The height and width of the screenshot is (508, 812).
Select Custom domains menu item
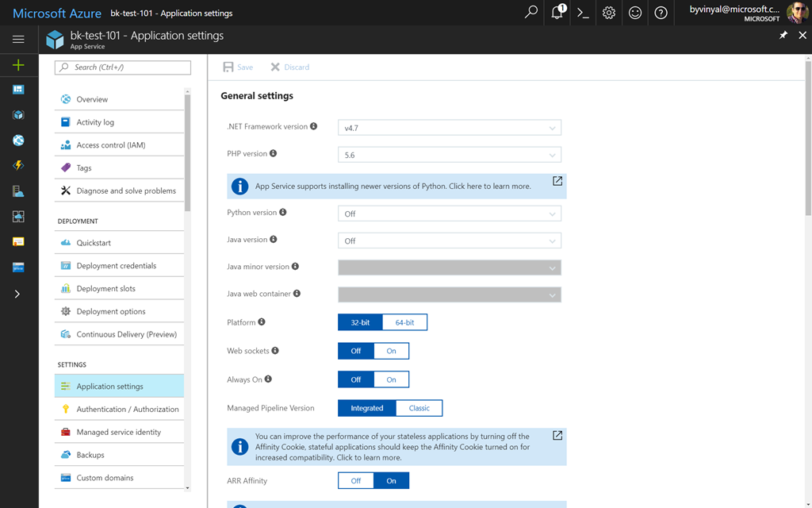tap(105, 478)
